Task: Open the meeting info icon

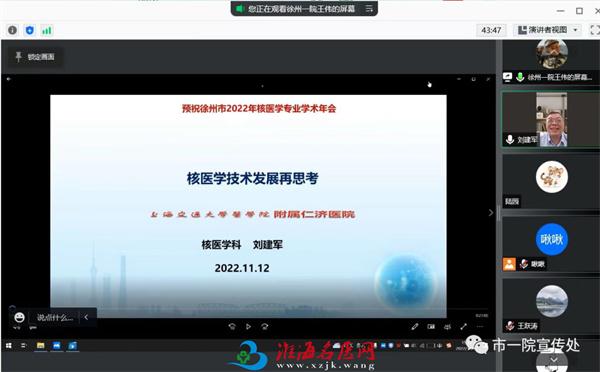Action: (12, 30)
